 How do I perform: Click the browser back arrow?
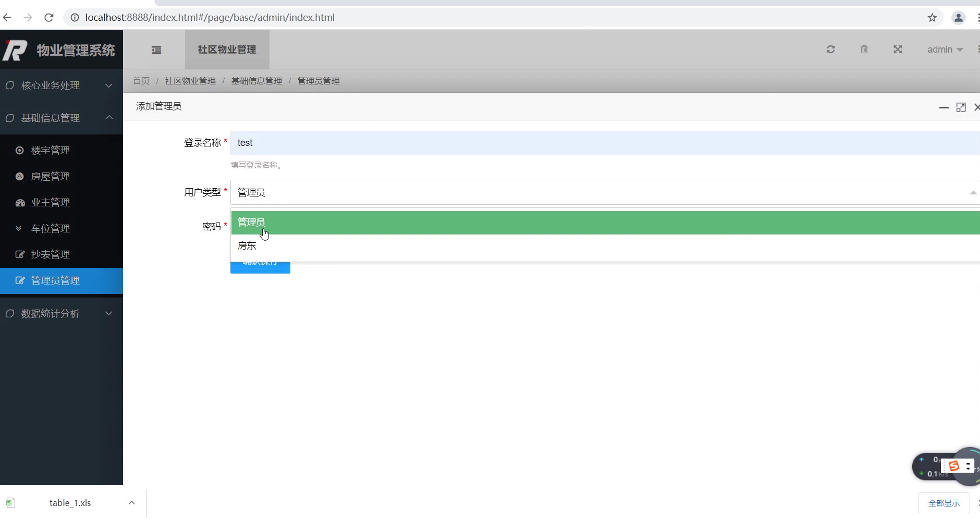(7, 18)
